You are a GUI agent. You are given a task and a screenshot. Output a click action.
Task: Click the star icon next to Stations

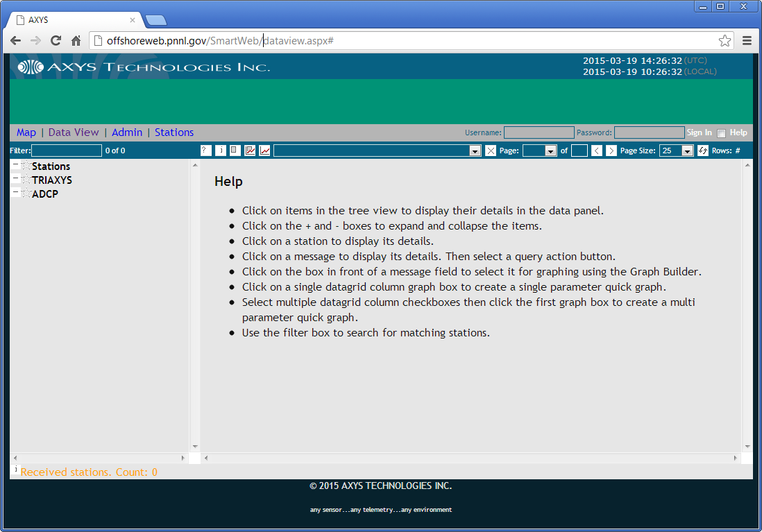[x=26, y=166]
